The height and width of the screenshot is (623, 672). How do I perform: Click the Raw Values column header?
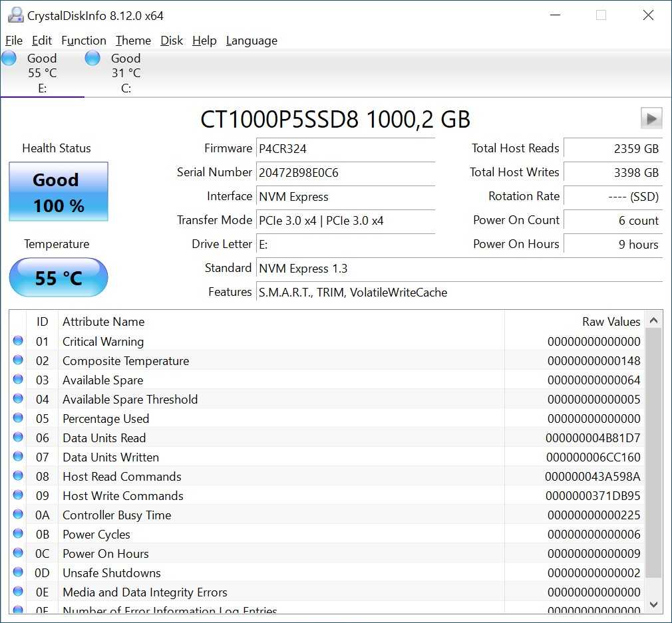pyautogui.click(x=572, y=322)
